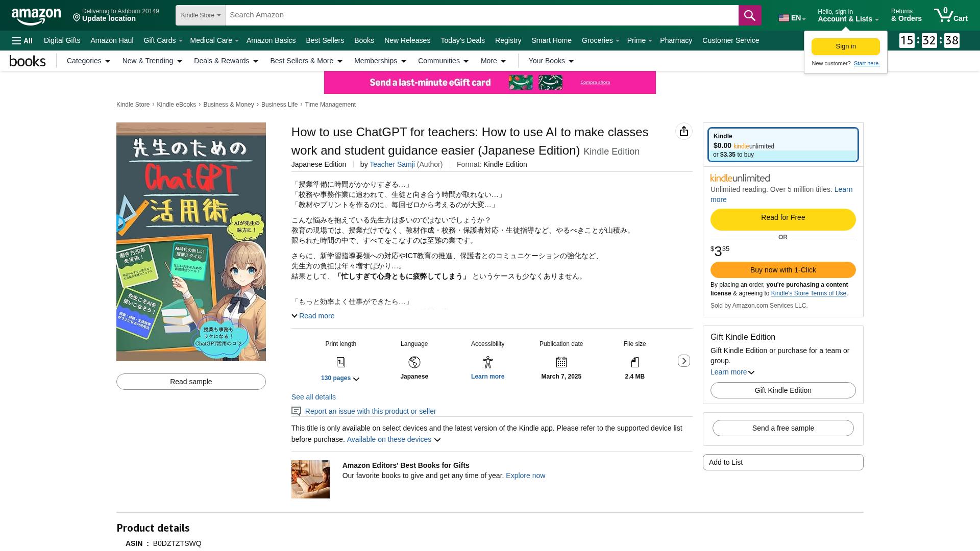Open the Kindle Store search category dropdown
Image resolution: width=980 pixels, height=551 pixels.
coord(200,15)
